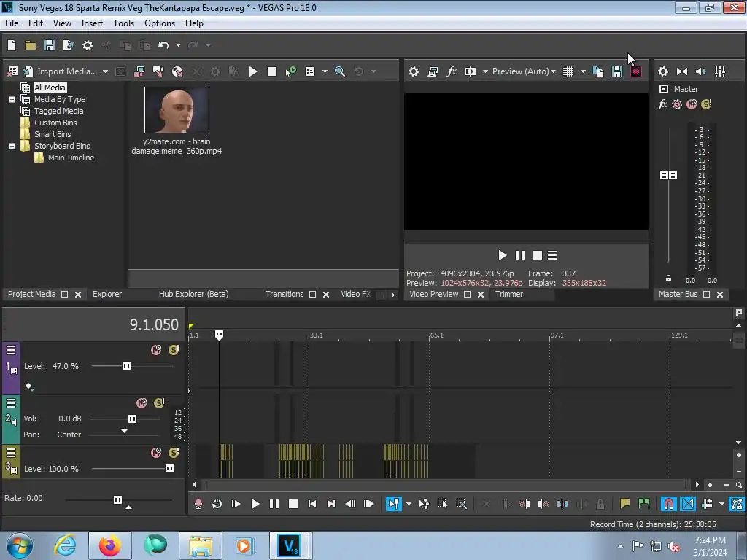Open the Options menu
This screenshot has width=747, height=560.
click(x=160, y=23)
